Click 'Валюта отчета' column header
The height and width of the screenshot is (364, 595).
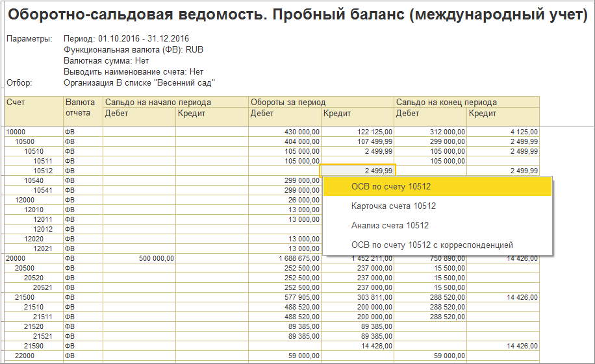[x=83, y=111]
